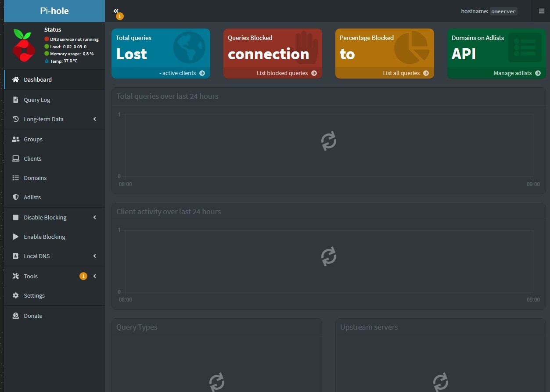
Task: Click the Tools warning count badge
Action: [83, 276]
